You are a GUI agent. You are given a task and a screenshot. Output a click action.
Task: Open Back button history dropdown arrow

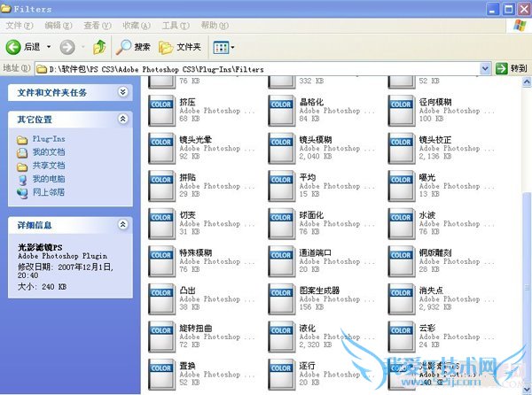(x=49, y=47)
